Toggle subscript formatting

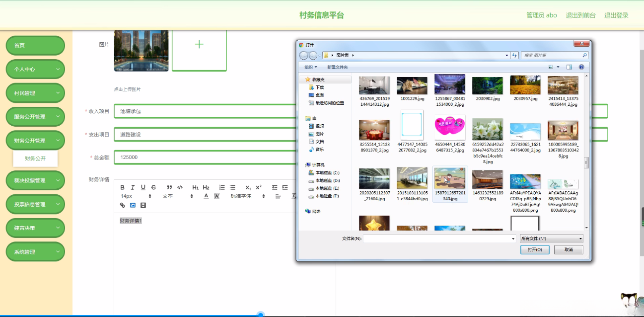tap(247, 187)
